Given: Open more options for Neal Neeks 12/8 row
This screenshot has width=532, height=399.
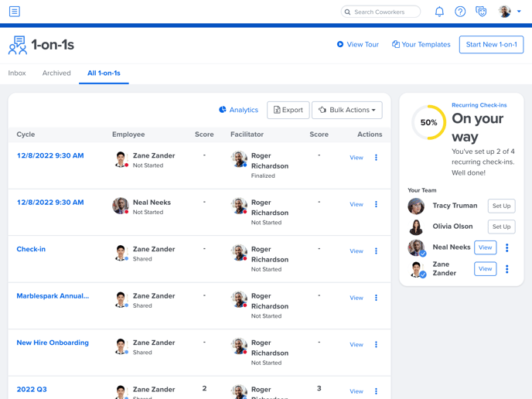Looking at the screenshot, I should tap(376, 204).
